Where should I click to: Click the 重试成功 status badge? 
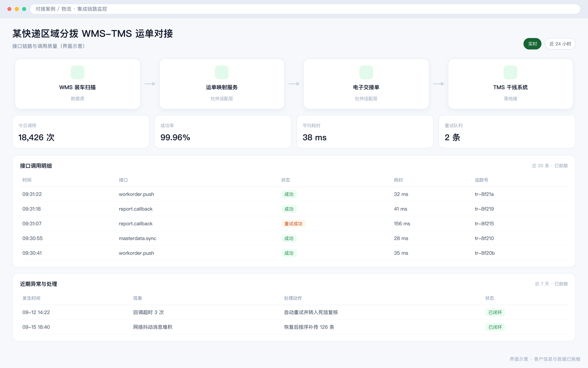[294, 224]
